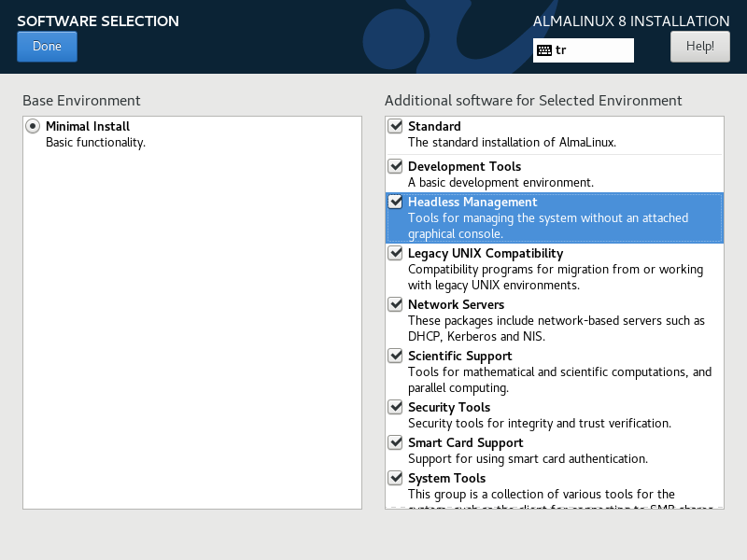Click 'These packages include network-based servers' text
Image resolution: width=747 pixels, height=560 pixels.
click(x=557, y=329)
